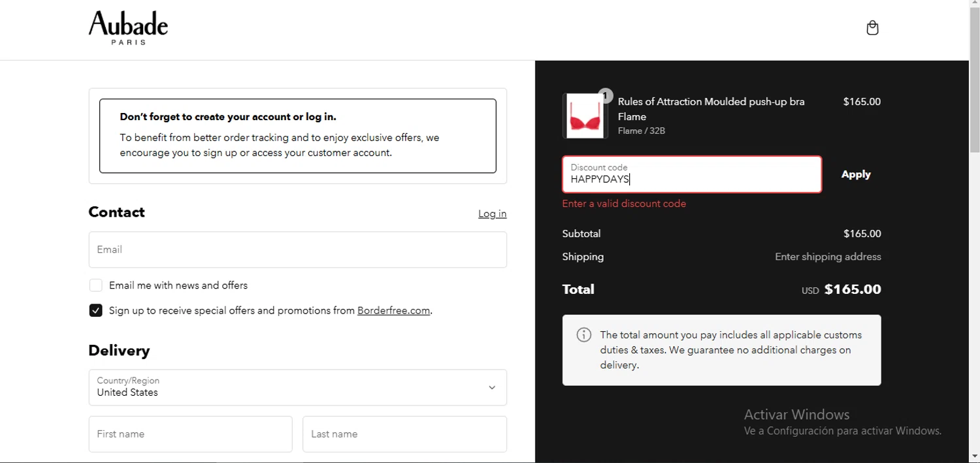Click 'Enter a valid discount code' error text

[x=624, y=204]
